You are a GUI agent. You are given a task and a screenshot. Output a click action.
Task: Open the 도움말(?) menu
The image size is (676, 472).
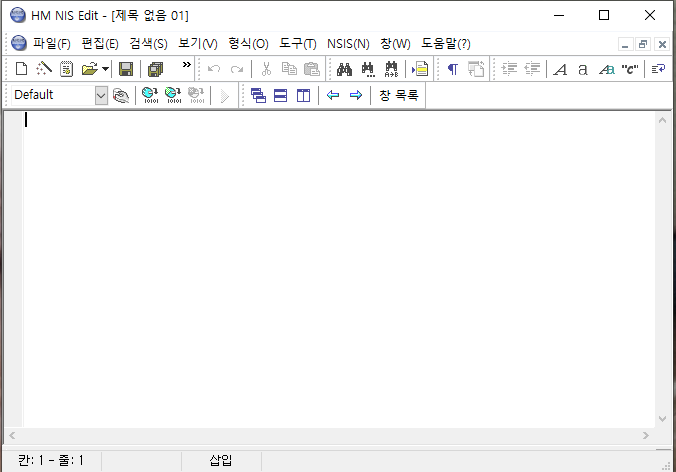pyautogui.click(x=446, y=44)
